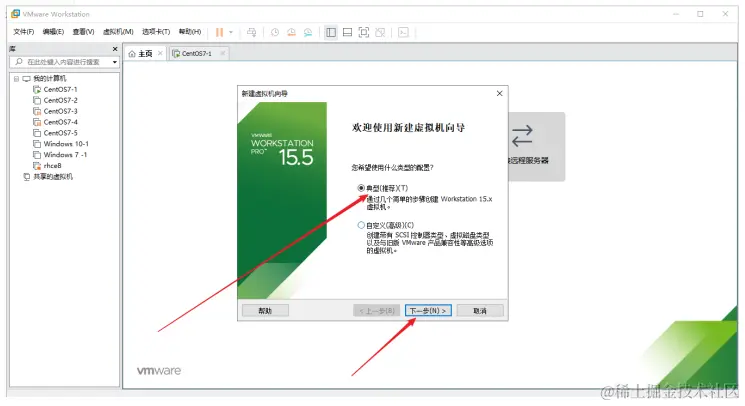Open the snapshot manager icon
Screen dimensions: 745x406
click(308, 32)
